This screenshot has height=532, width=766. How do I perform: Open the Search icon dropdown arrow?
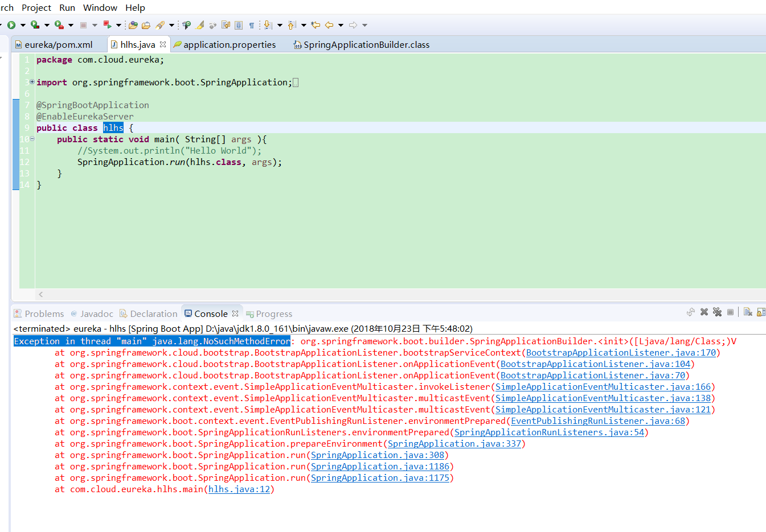171,25
